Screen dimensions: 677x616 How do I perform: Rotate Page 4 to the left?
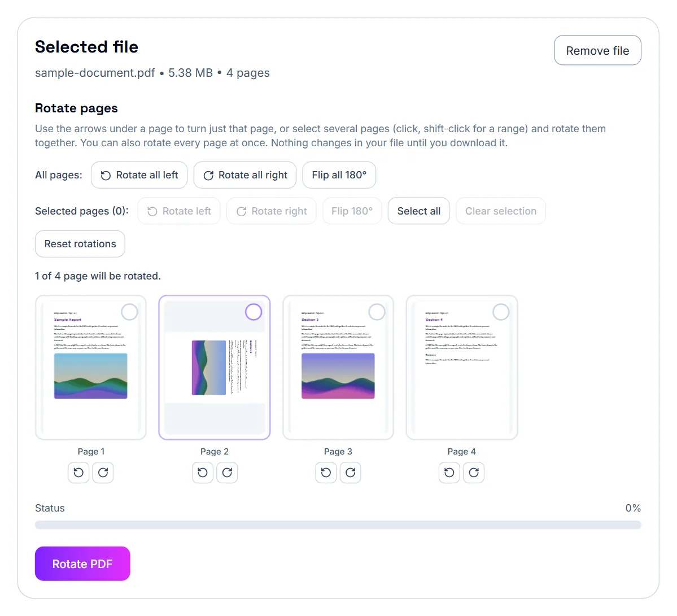click(x=449, y=472)
